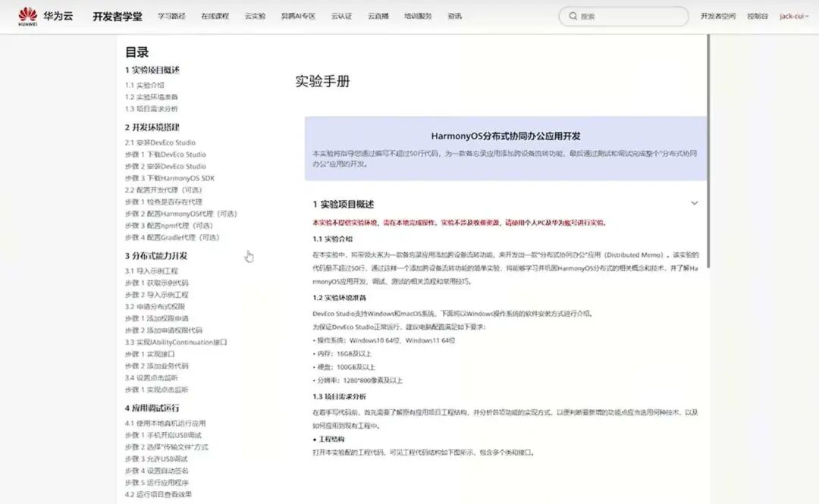Image resolution: width=819 pixels, height=504 pixels.
Task: Open 培训服务 in top navigation
Action: pos(418,16)
